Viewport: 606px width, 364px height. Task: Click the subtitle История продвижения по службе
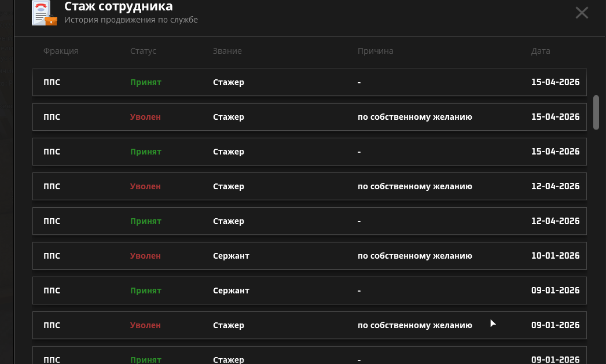click(131, 20)
